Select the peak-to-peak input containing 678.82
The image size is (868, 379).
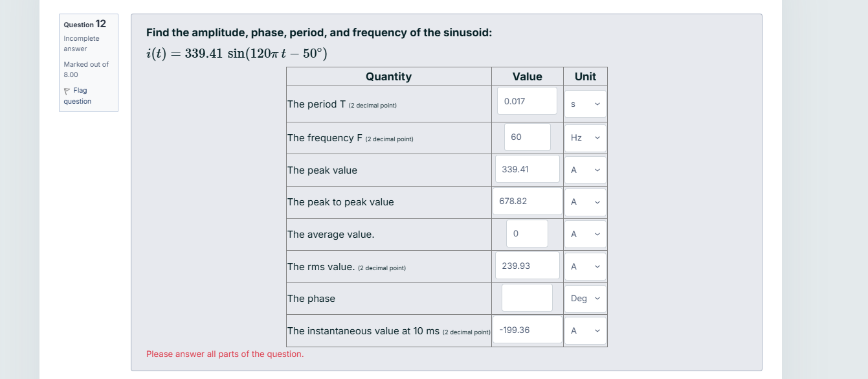(x=526, y=201)
